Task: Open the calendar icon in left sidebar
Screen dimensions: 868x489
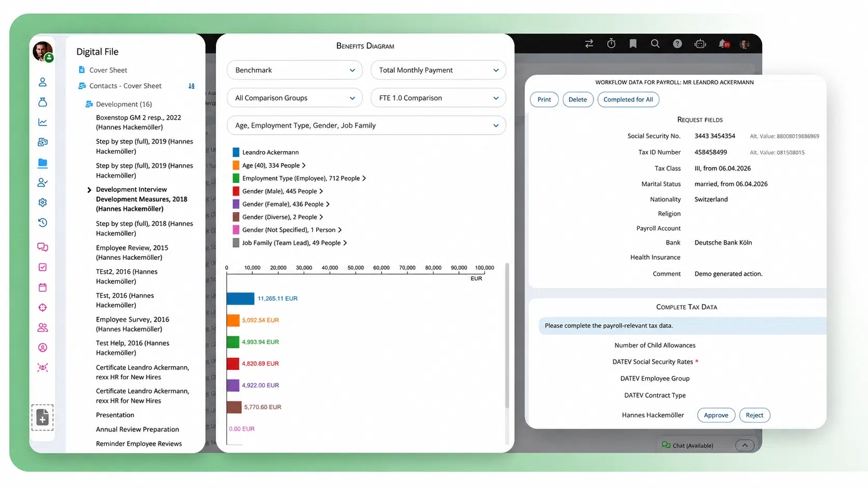Action: (43, 287)
